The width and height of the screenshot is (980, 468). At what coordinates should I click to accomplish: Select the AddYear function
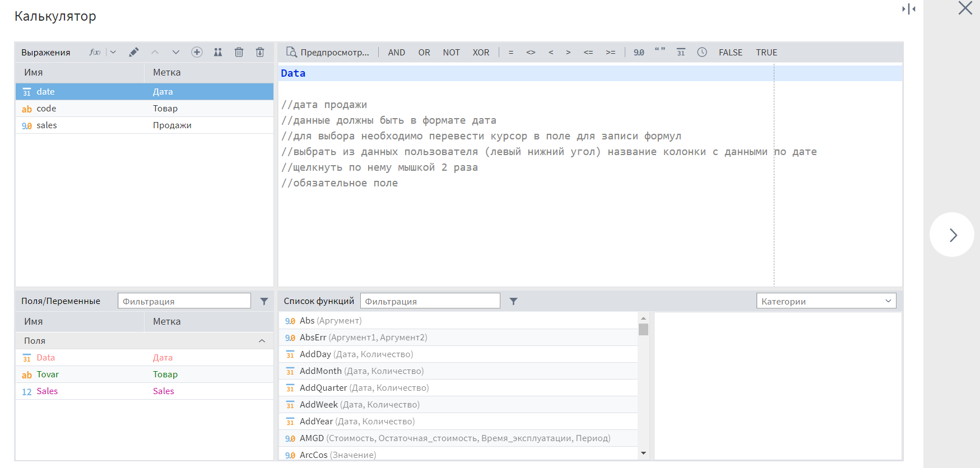point(458,421)
